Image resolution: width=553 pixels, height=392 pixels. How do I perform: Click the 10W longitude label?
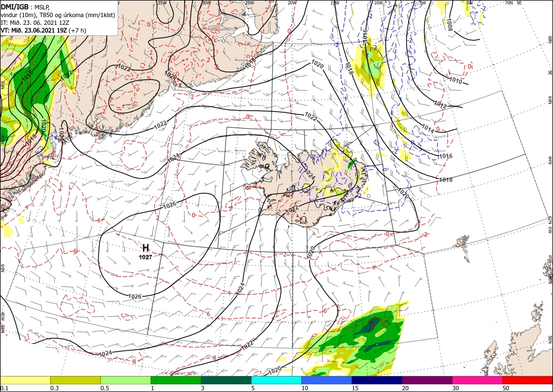click(x=378, y=3)
